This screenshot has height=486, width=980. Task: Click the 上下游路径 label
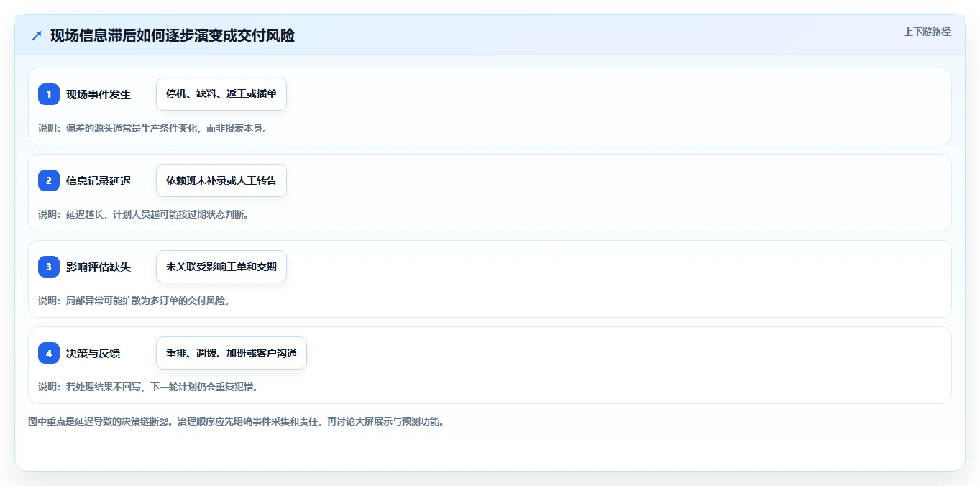(927, 32)
